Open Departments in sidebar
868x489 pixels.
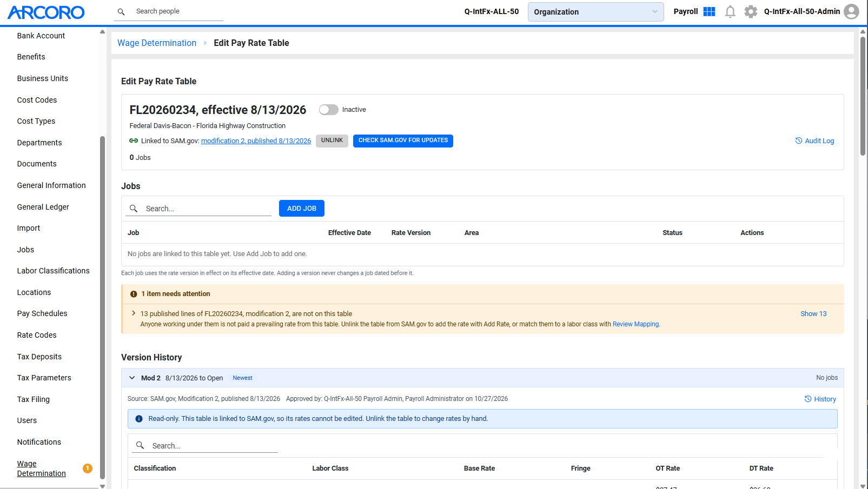(39, 143)
